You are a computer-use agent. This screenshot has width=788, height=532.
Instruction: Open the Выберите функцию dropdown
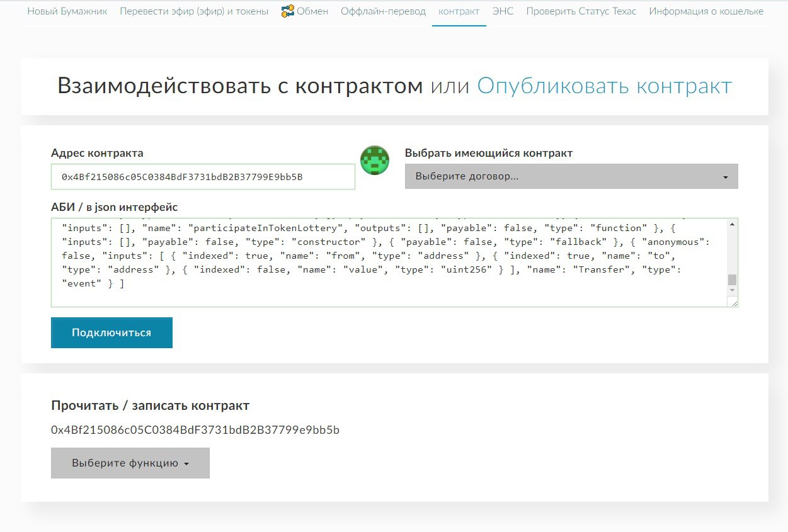[x=130, y=463]
